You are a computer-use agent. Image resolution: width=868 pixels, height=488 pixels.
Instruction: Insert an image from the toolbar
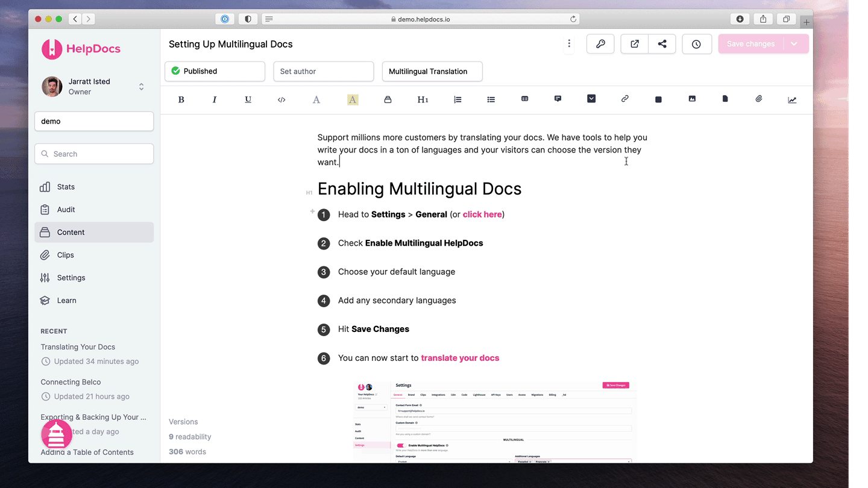pos(692,99)
